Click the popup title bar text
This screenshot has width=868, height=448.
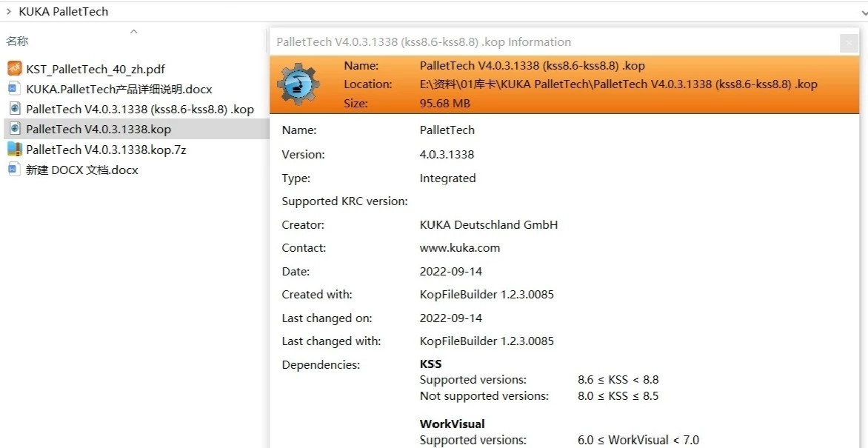(424, 42)
